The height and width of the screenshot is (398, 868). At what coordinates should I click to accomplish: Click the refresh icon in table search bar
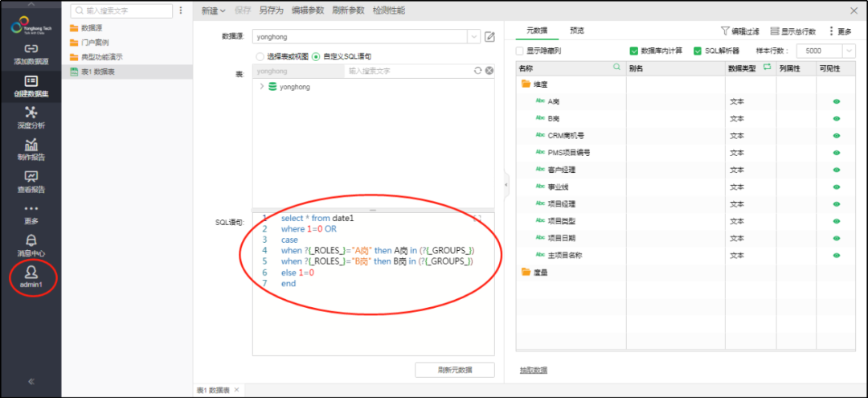pos(478,71)
